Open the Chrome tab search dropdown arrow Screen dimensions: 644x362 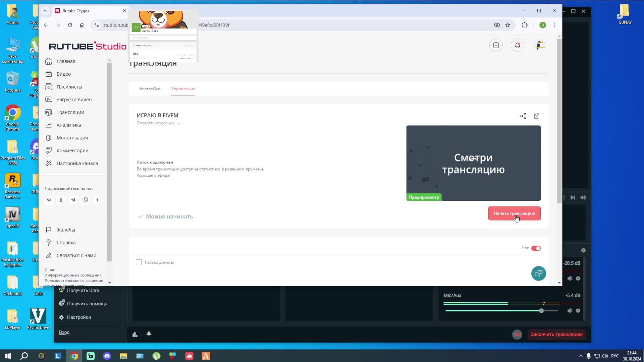point(45,11)
